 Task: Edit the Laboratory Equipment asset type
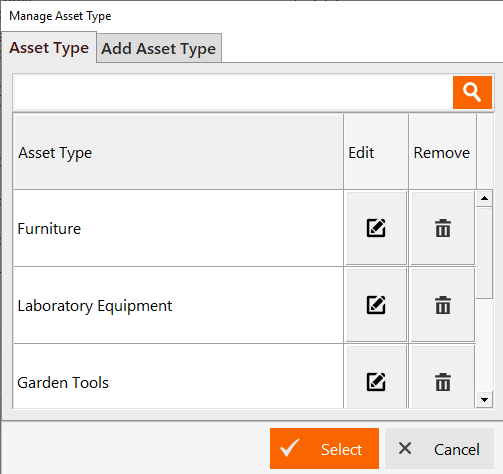pyautogui.click(x=376, y=305)
